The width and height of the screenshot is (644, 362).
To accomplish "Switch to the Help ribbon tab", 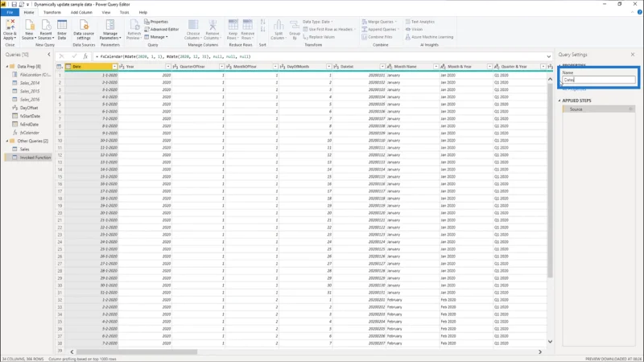I will (x=143, y=12).
